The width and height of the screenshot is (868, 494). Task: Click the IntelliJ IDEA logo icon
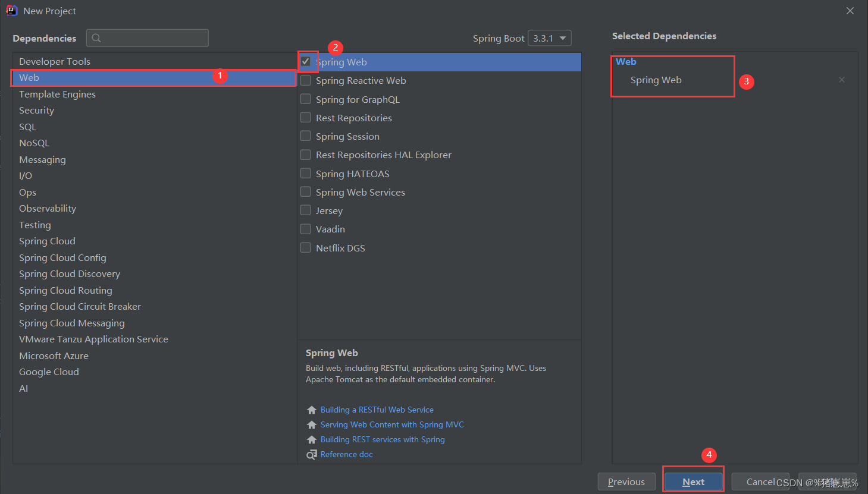pos(11,10)
